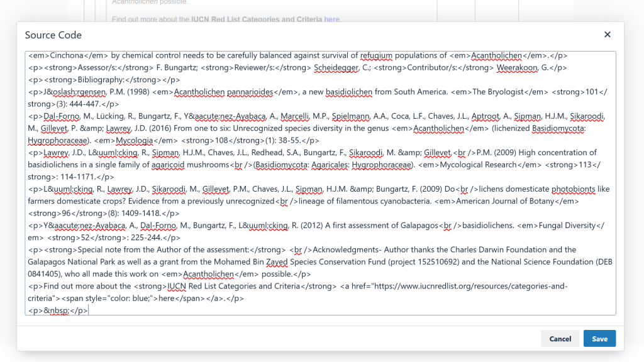The height and width of the screenshot is (362, 644).
Task: Place cursor on the final &nbsp; paragraph line
Action: [x=57, y=310]
